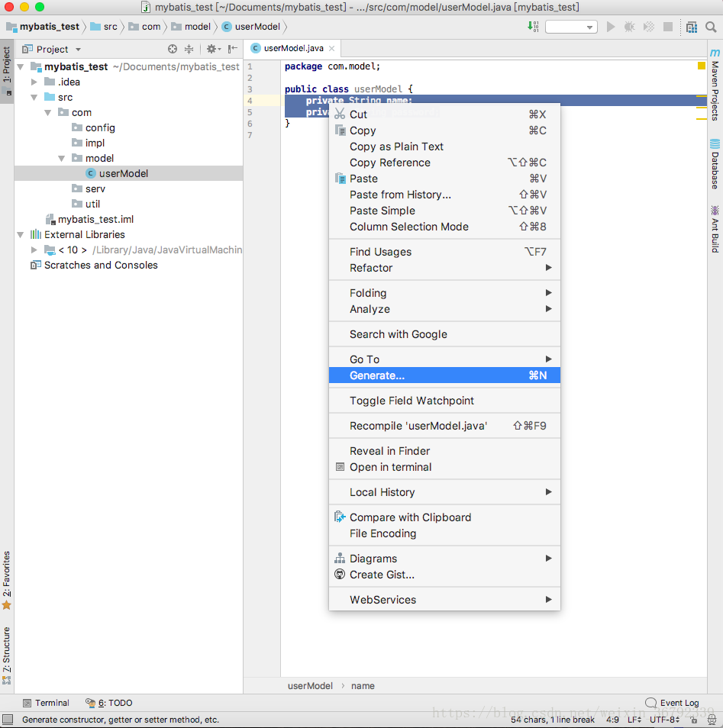Open the Go To submenu
The width and height of the screenshot is (723, 728).
pyautogui.click(x=444, y=359)
